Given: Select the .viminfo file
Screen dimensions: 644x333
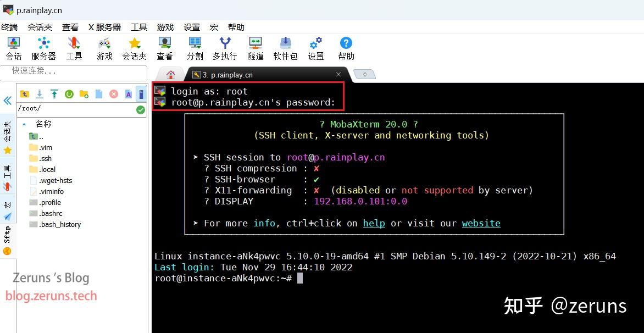Looking at the screenshot, I should [x=46, y=191].
